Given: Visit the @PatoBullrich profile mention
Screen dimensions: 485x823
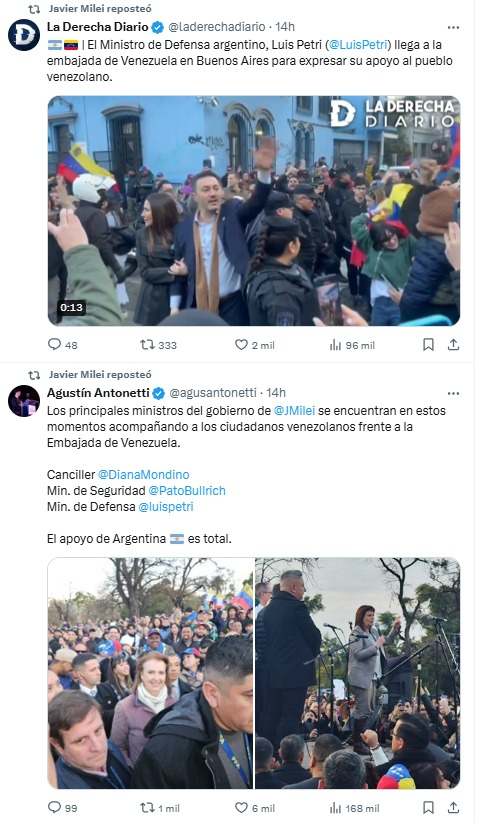Looking at the screenshot, I should tap(187, 491).
